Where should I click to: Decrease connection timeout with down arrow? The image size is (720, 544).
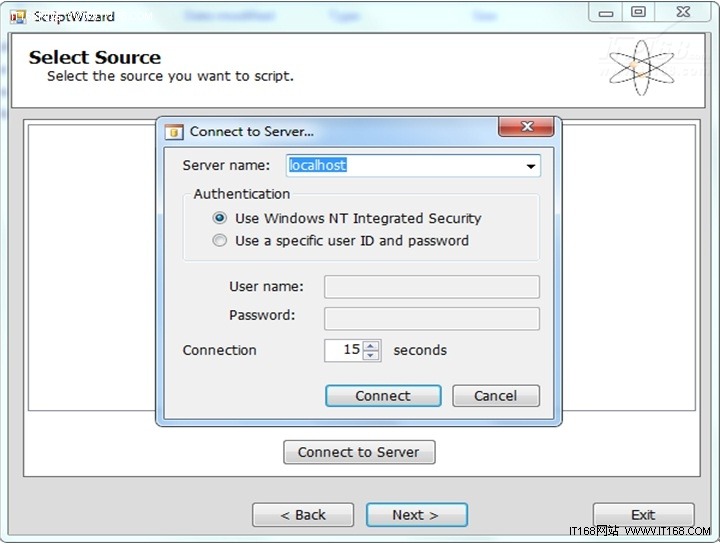[x=371, y=355]
